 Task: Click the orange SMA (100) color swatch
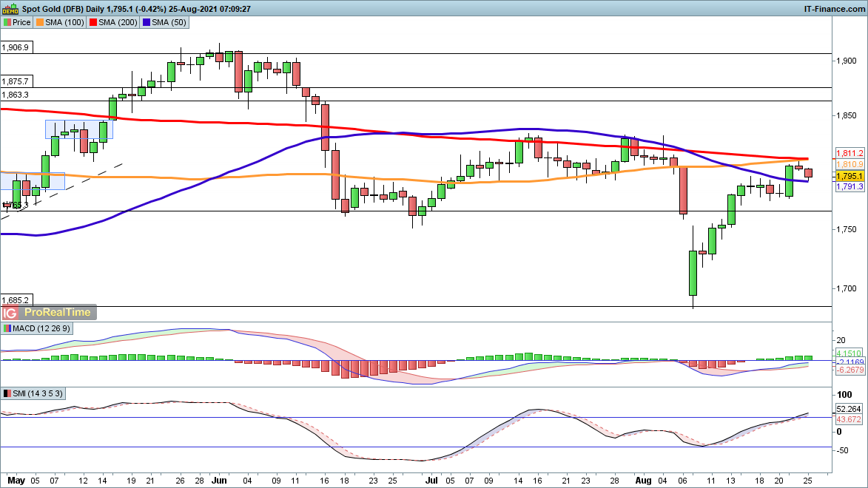(40, 23)
